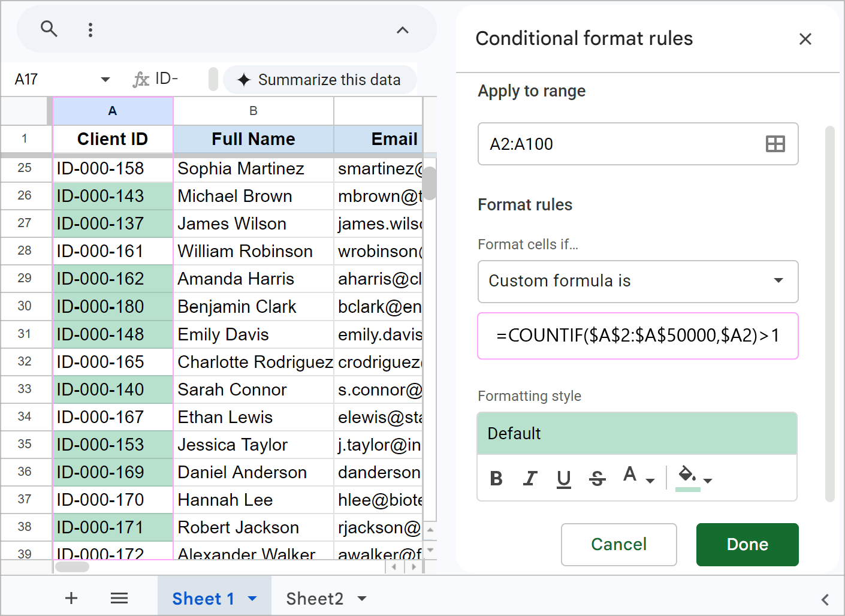Select cell Ethan Lewis
Viewport: 845px width, 616px height.
click(253, 417)
